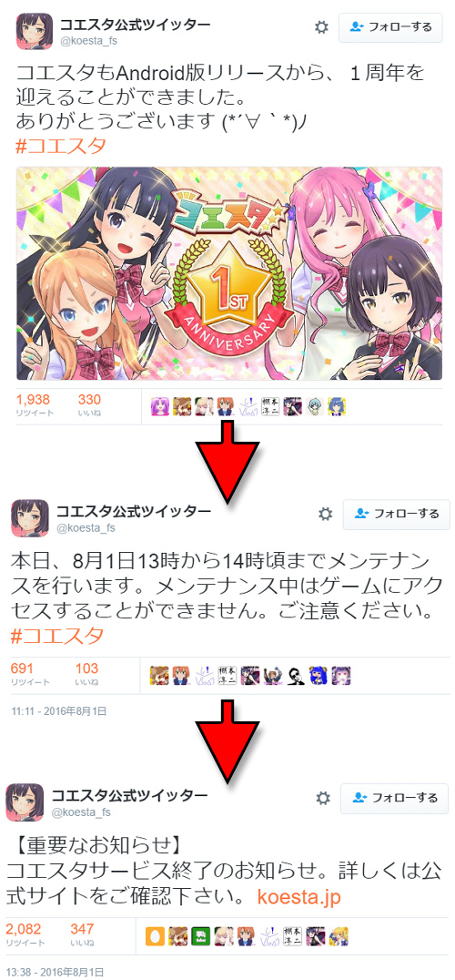Click the 11:11 - 2016年8月1日 timestamp
Screen dimensions: 455x980
pyautogui.click(x=58, y=710)
